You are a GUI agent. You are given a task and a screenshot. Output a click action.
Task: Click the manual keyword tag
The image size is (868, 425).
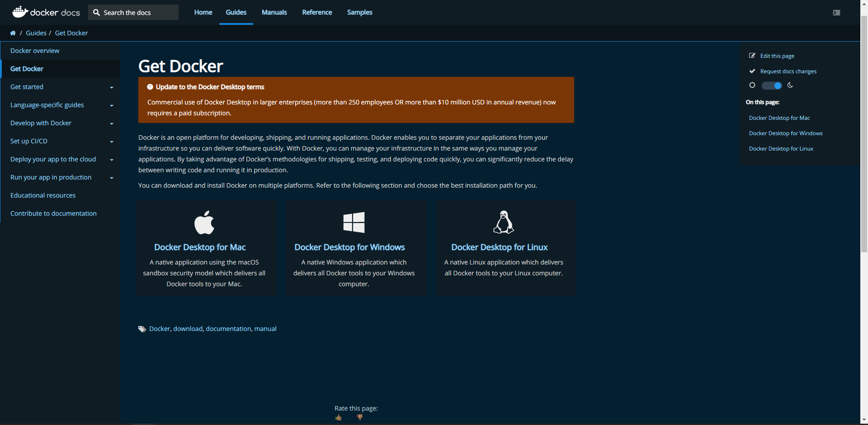tap(265, 329)
